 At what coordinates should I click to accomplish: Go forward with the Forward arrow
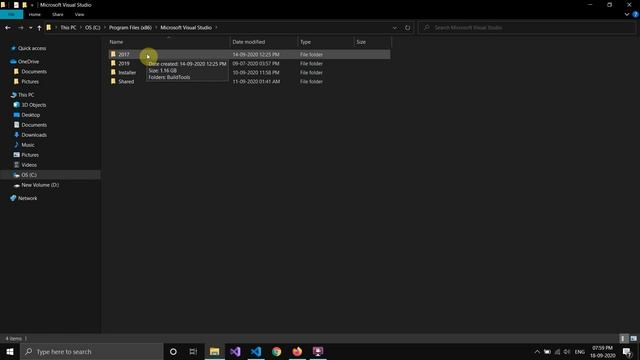pyautogui.click(x=20, y=28)
